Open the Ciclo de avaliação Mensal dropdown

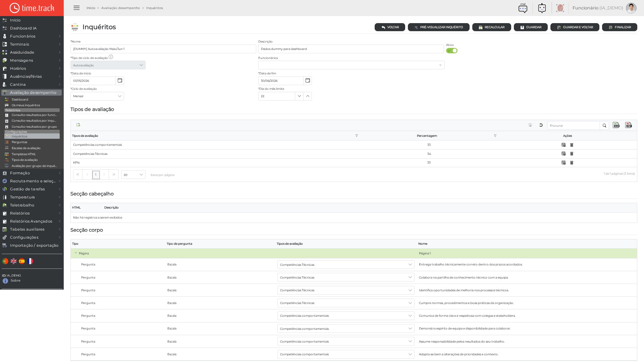(97, 96)
